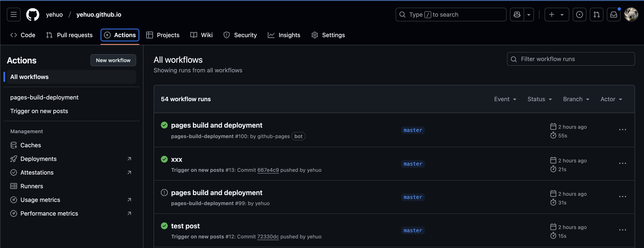The height and width of the screenshot is (248, 644).
Task: Open commit 667e4c9 link
Action: coord(268,170)
